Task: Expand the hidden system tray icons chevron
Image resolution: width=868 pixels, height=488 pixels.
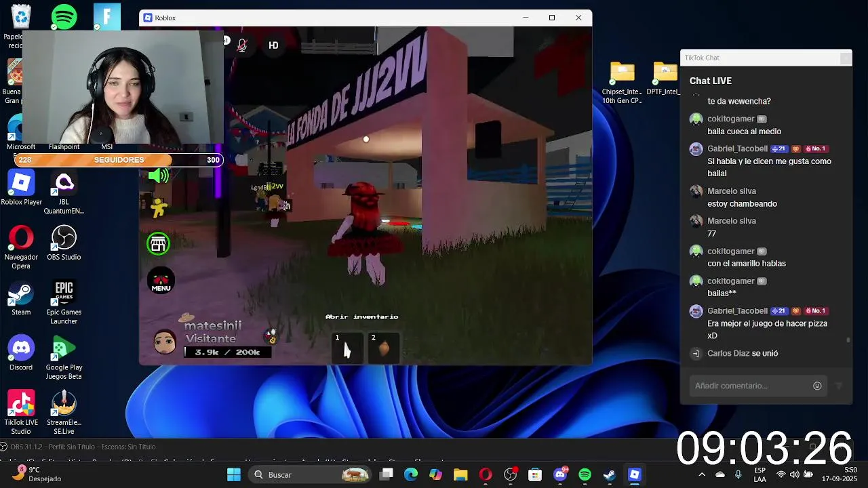Action: 702,474
